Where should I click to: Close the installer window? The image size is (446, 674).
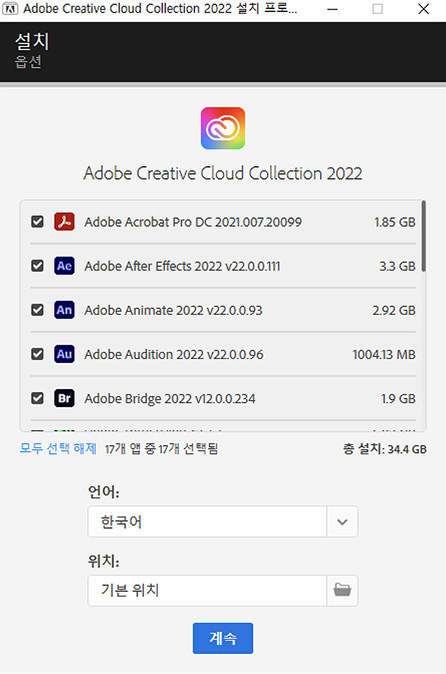[424, 9]
